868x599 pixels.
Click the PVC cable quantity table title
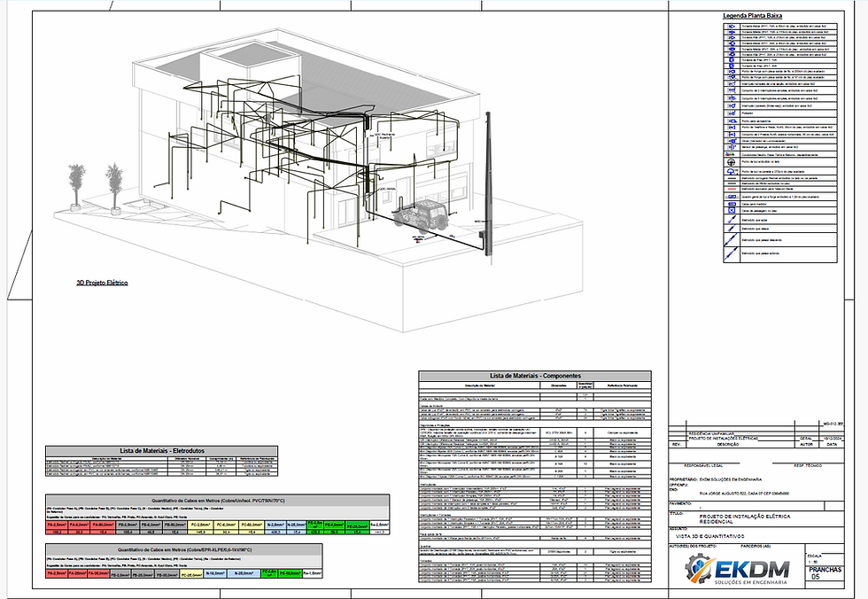218,501
